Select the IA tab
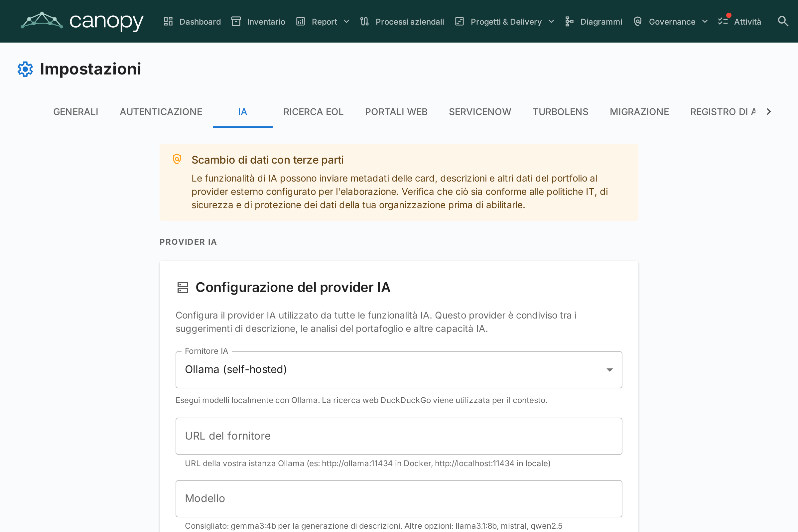Screen dimensions: 798x532 tap(243, 112)
